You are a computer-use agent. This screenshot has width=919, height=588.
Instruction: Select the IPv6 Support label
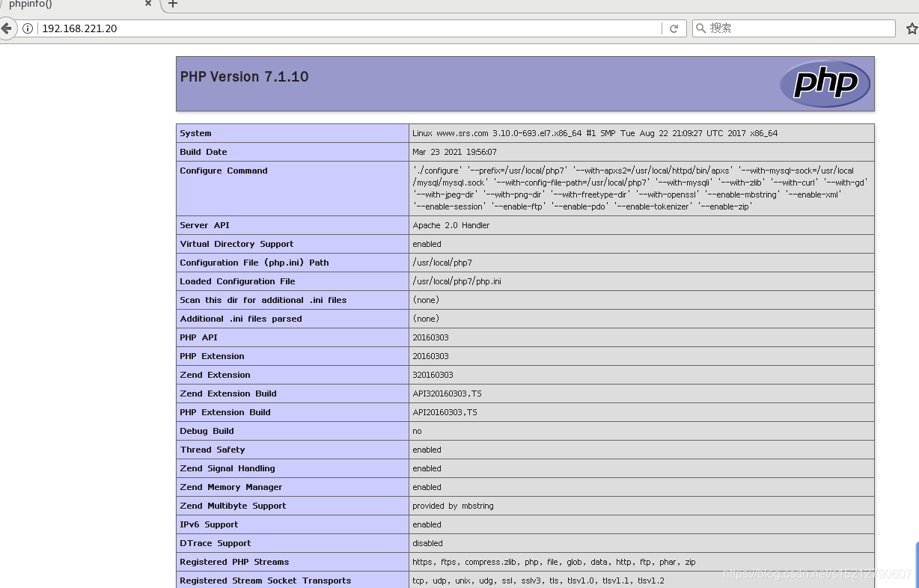209,524
